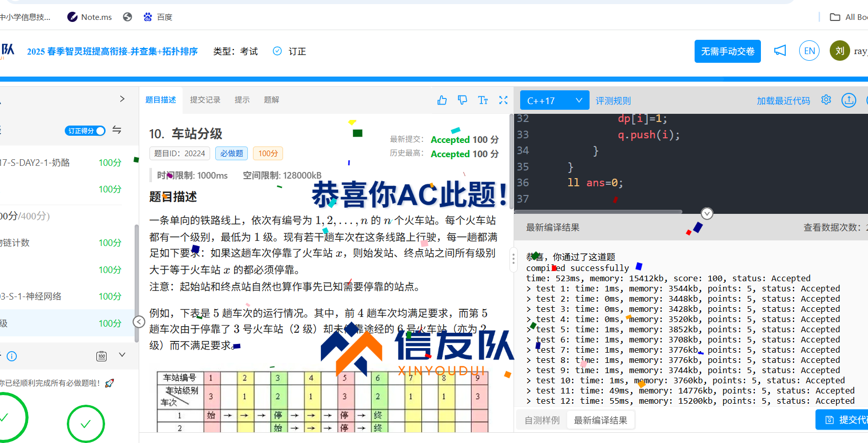Open editor settings gear icon
Image resolution: width=868 pixels, height=443 pixels.
tap(826, 100)
